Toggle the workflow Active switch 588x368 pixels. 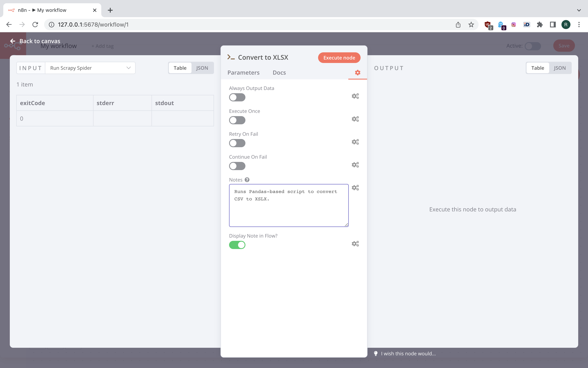(x=533, y=46)
